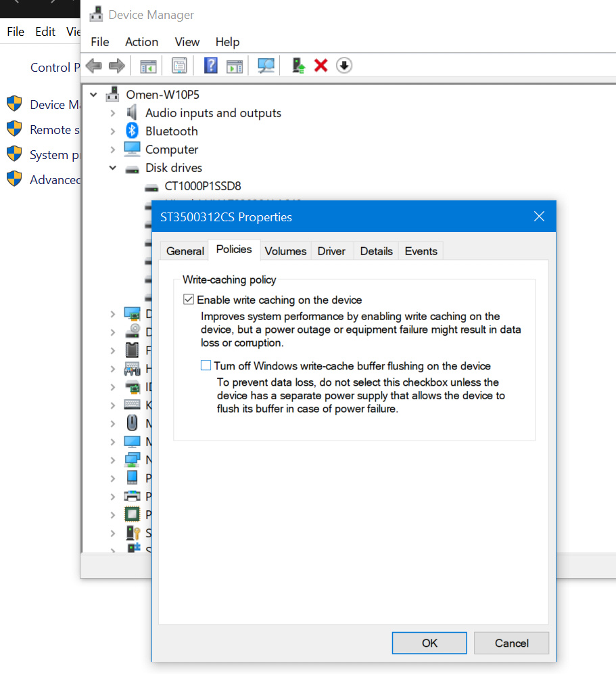Click the Disk drives category icon
Screen dimensions: 616x674
click(132, 168)
